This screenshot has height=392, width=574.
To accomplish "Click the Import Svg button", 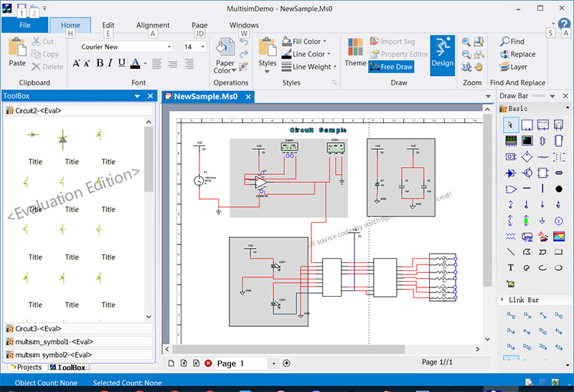I will coord(392,42).
